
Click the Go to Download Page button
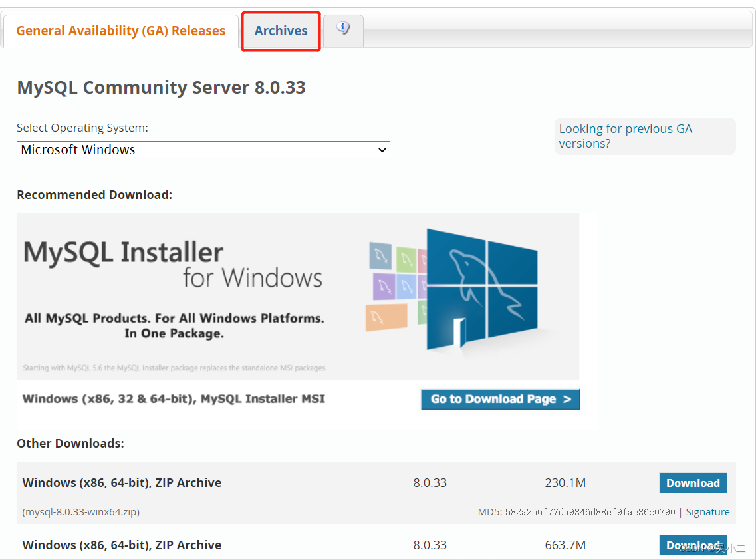[x=501, y=399]
